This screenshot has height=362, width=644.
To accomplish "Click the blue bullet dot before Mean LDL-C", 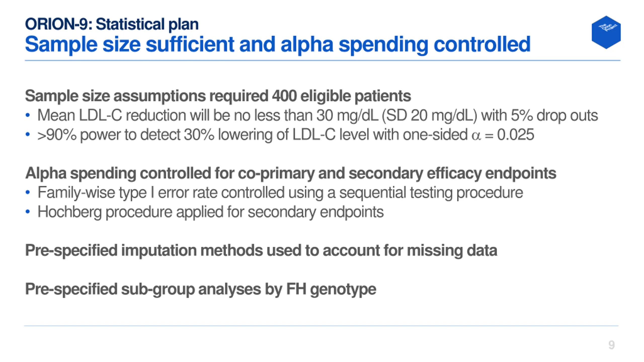I will click(28, 115).
